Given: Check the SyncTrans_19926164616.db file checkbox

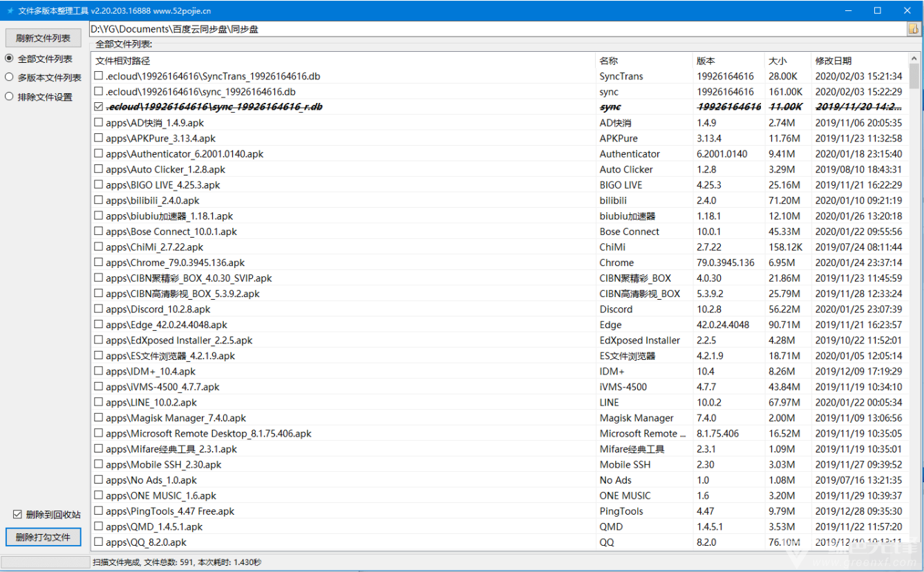Looking at the screenshot, I should 99,76.
